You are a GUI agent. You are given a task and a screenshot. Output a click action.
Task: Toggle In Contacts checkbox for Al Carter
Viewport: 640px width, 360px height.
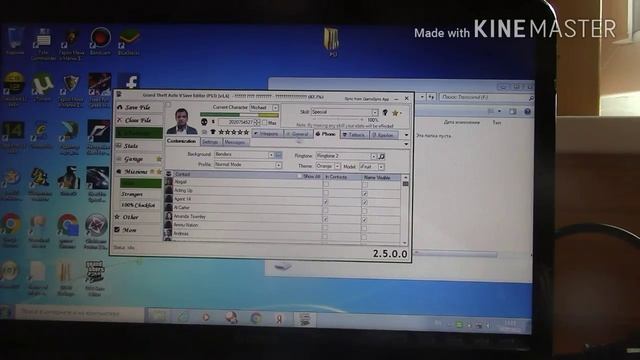(325, 210)
